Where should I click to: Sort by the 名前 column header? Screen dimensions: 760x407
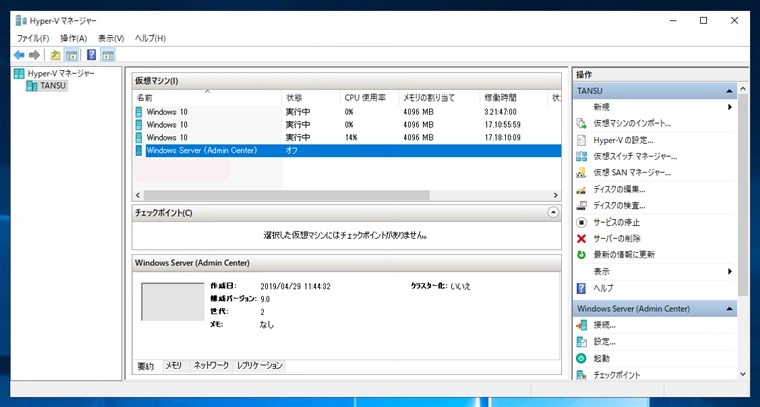point(207,98)
